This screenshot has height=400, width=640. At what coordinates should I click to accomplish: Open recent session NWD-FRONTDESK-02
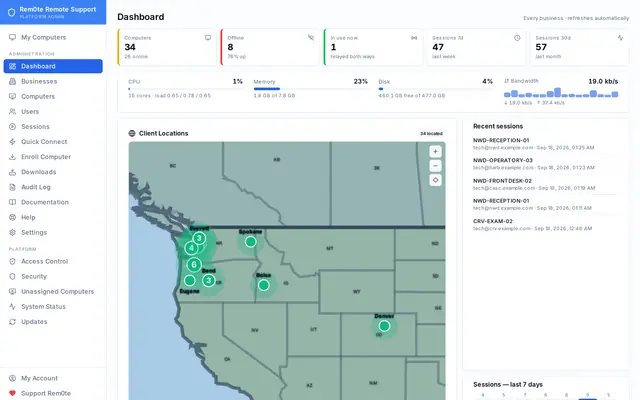[x=545, y=184]
